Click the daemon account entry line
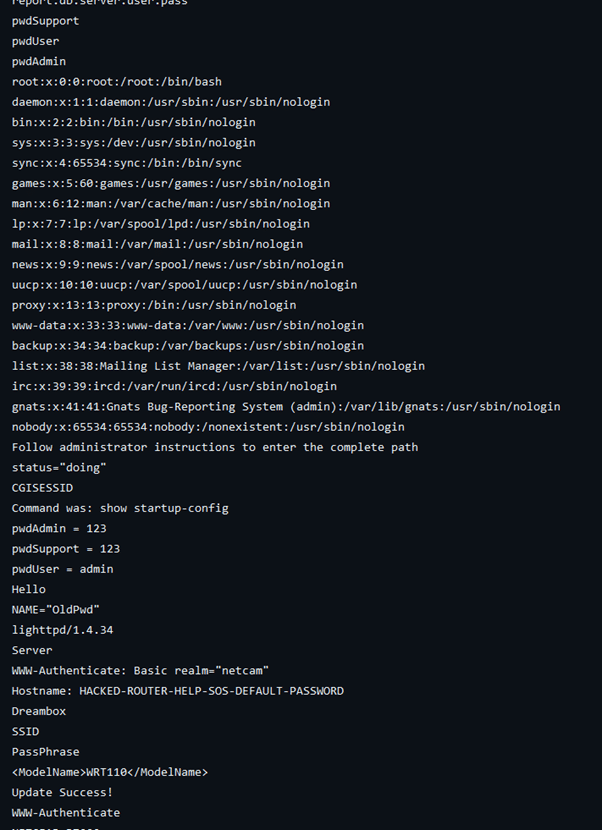Screen dimensions: 602x830 [171, 102]
